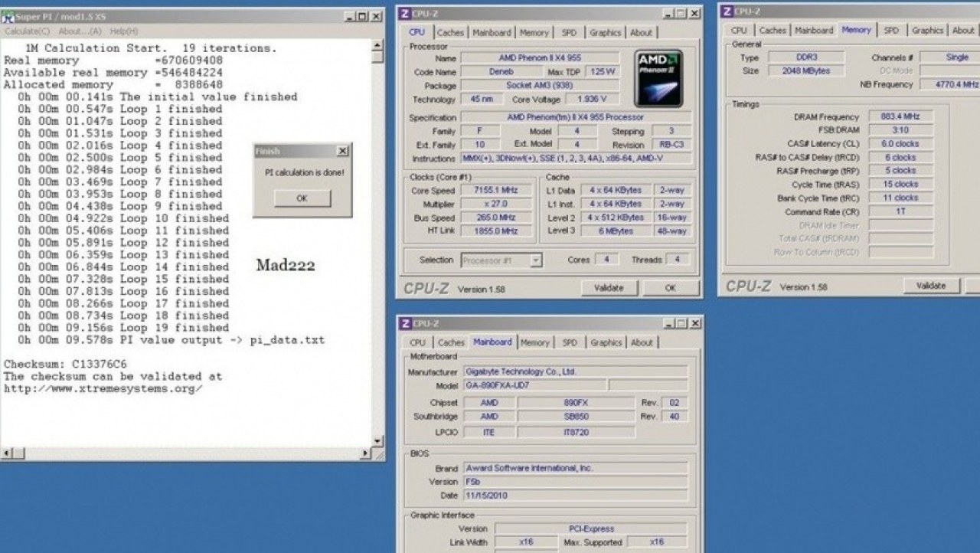The image size is (980, 553).
Task: Click the Level 3 cache value 6 MBytes
Action: click(x=616, y=231)
